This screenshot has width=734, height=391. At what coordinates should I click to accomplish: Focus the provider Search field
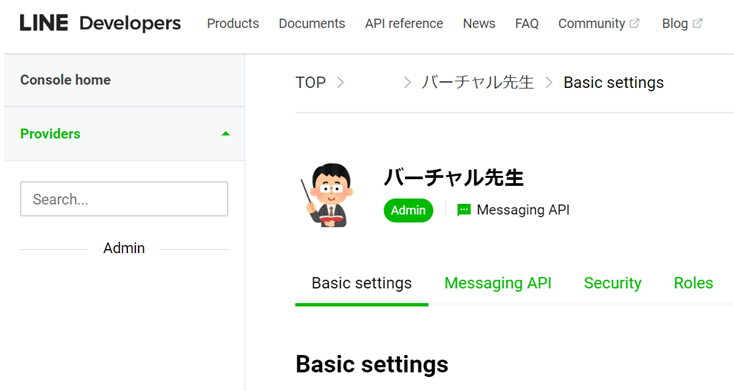(x=124, y=199)
